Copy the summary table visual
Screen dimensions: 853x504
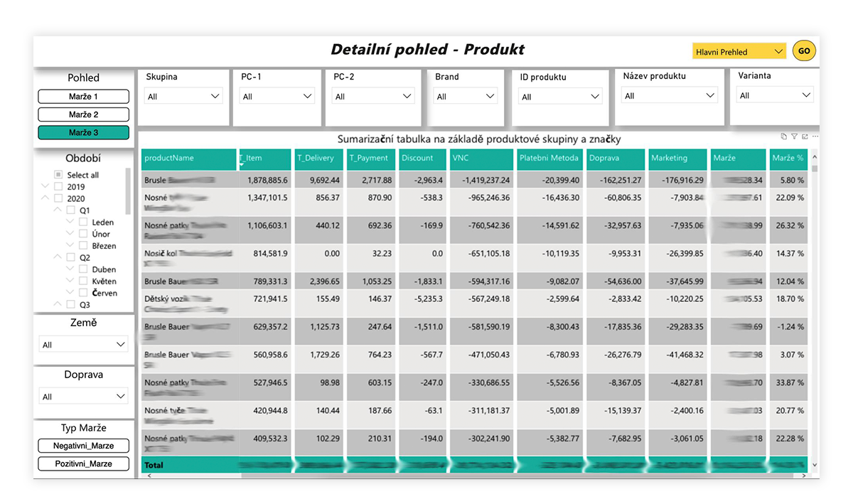point(783,136)
